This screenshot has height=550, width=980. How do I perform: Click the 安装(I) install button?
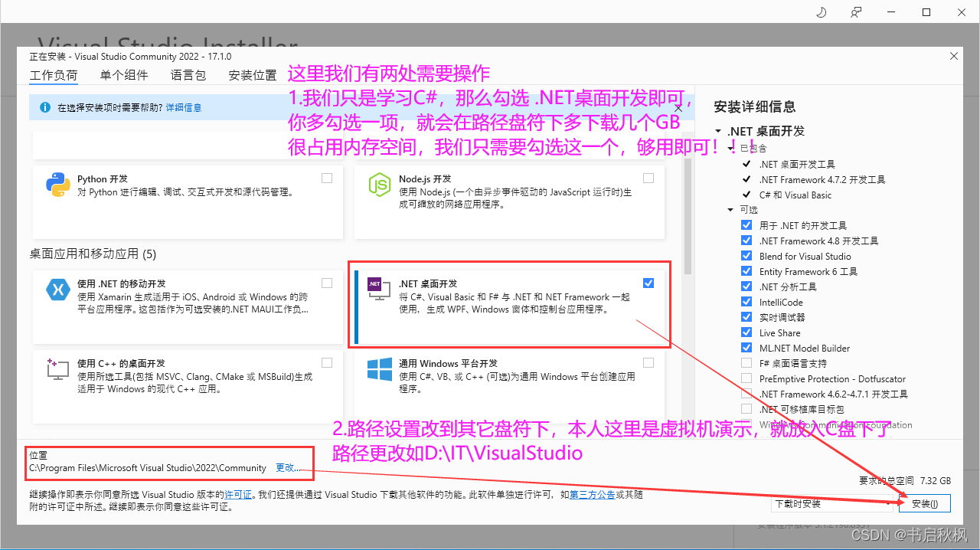[x=925, y=503]
